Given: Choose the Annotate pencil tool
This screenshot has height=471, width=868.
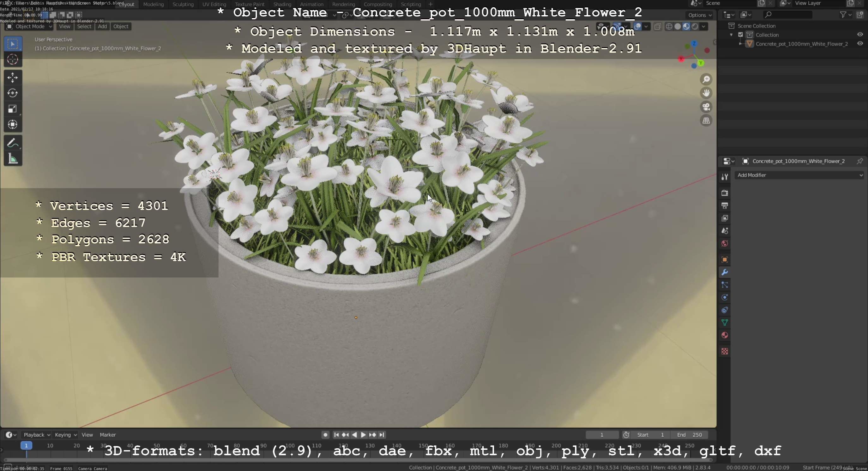Looking at the screenshot, I should click(13, 143).
